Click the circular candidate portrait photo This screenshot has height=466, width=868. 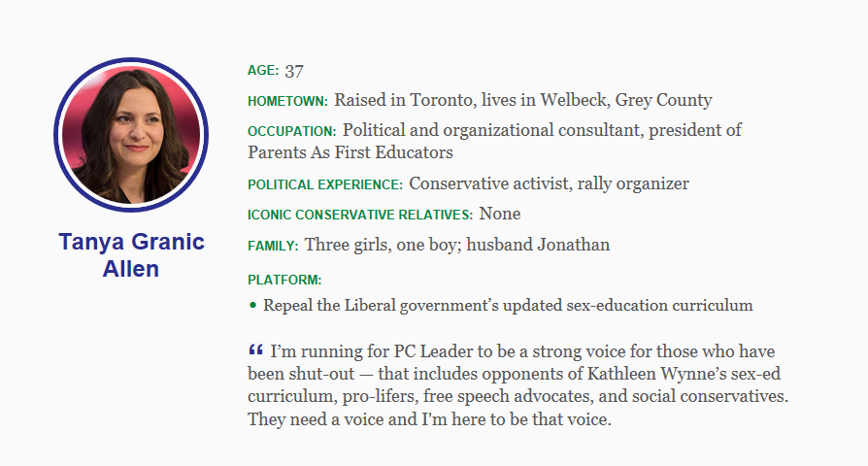[131, 135]
